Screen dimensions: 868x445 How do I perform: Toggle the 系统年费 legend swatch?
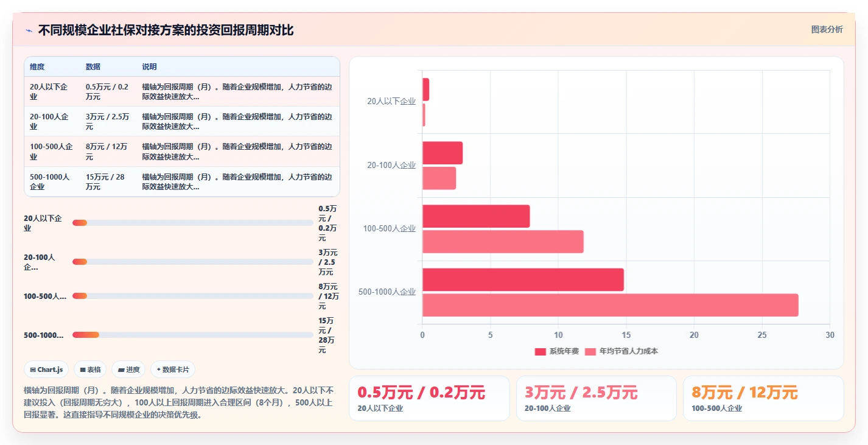coord(541,351)
